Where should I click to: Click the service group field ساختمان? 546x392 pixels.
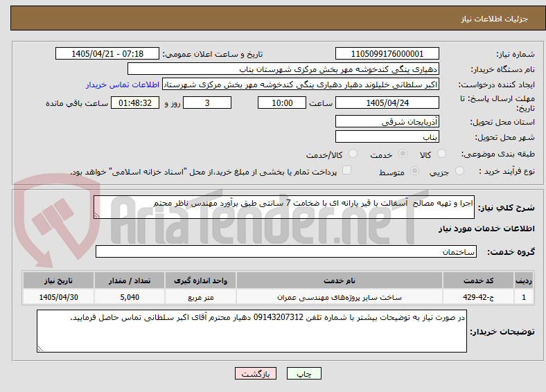pyautogui.click(x=286, y=251)
